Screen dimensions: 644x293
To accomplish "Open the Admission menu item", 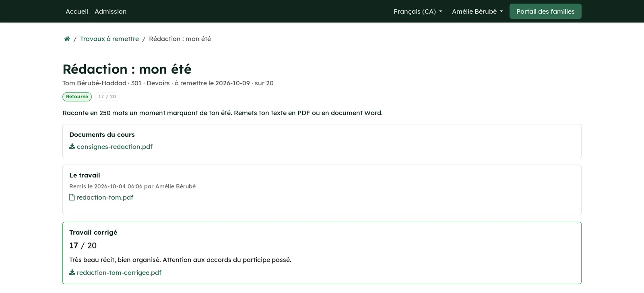I will point(111,11).
